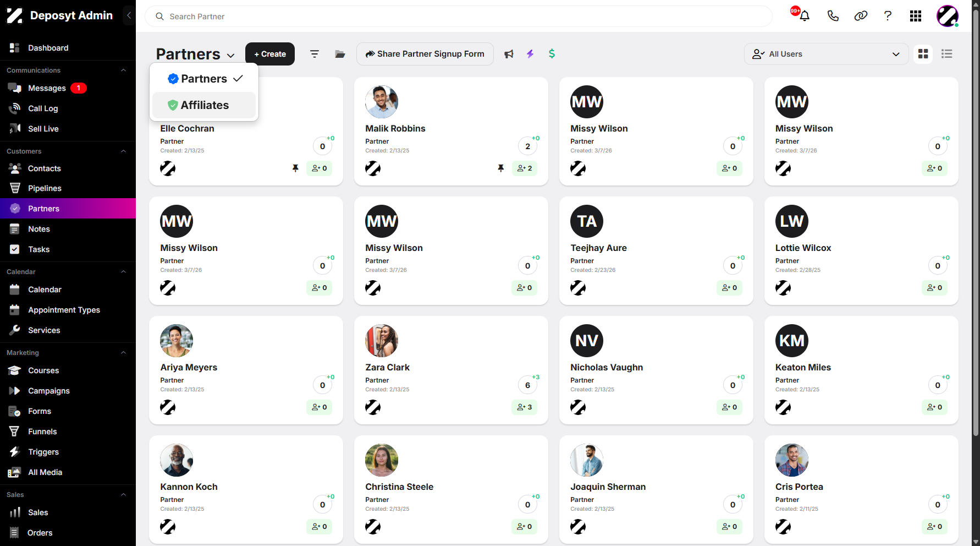
Task: Open Malik Robbins profile photo
Action: (382, 102)
